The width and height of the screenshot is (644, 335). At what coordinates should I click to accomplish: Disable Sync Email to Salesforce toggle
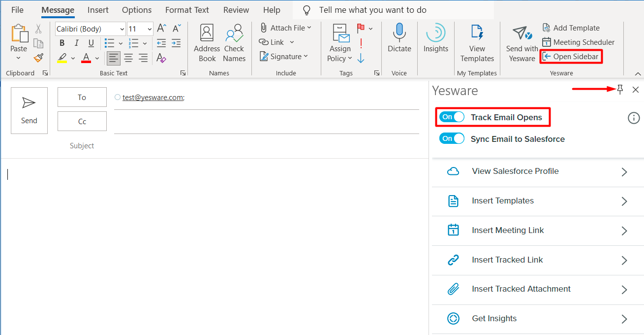coord(452,139)
